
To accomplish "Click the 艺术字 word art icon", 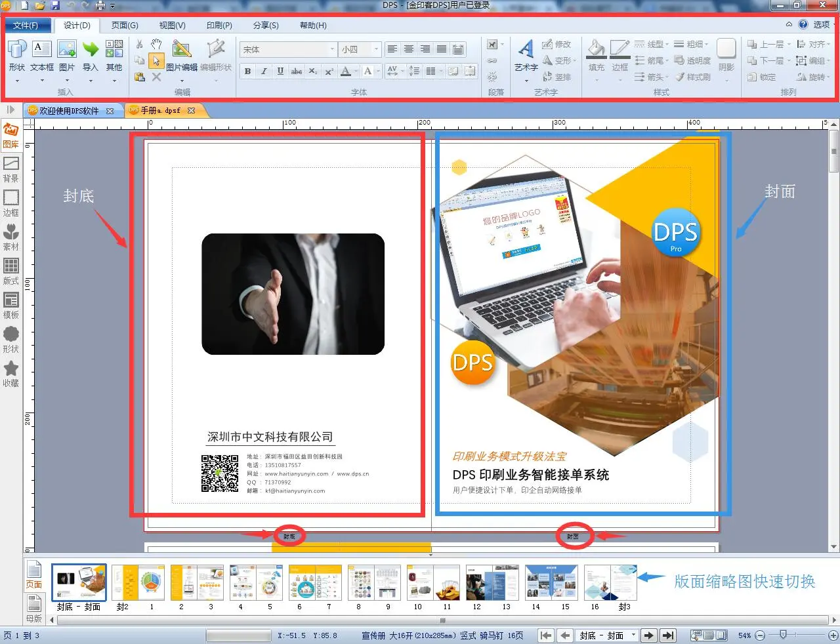I will point(526,55).
